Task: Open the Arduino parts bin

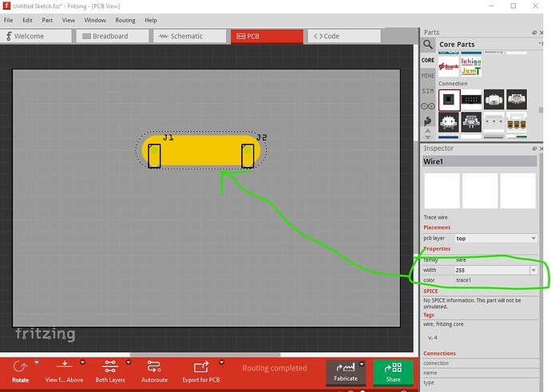Action: tap(428, 106)
